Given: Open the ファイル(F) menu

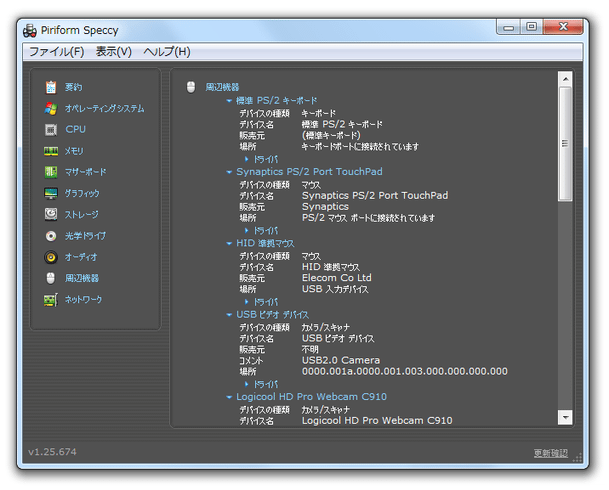Looking at the screenshot, I should pos(57,52).
